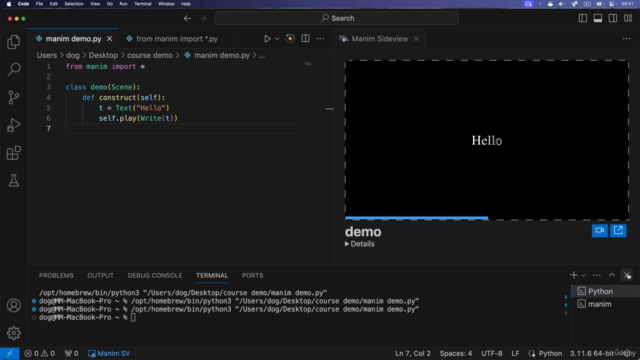The height and width of the screenshot is (360, 640).
Task: Select interpreter 3.11.6 64-bit
Action: [592, 353]
